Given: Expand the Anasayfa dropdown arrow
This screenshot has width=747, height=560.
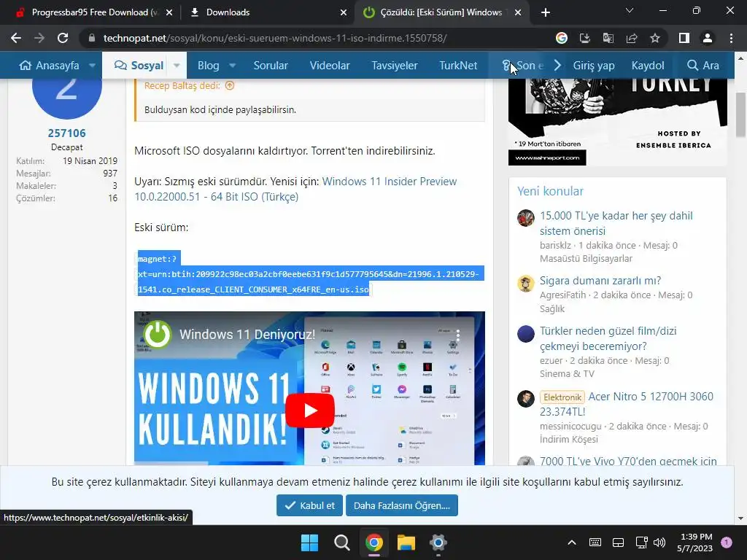Looking at the screenshot, I should [92, 65].
